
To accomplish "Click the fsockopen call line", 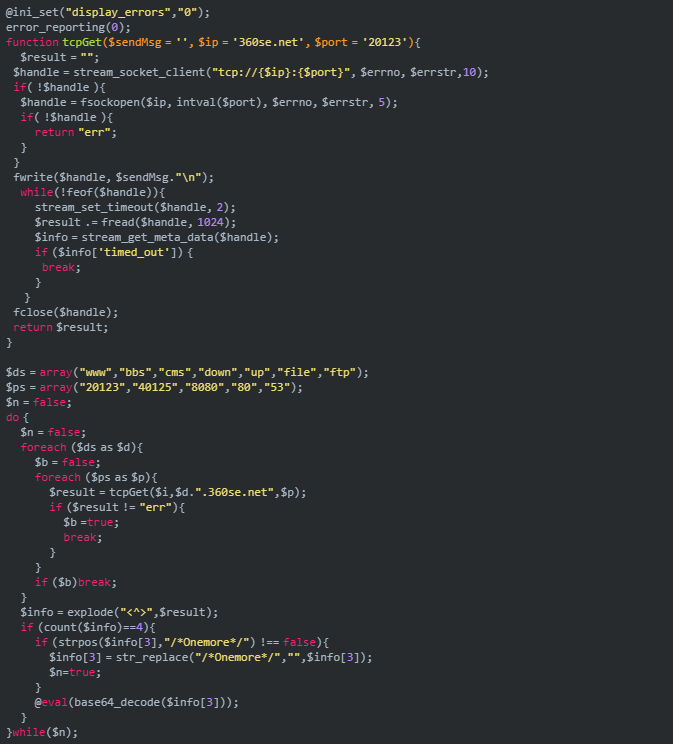I will tap(209, 102).
